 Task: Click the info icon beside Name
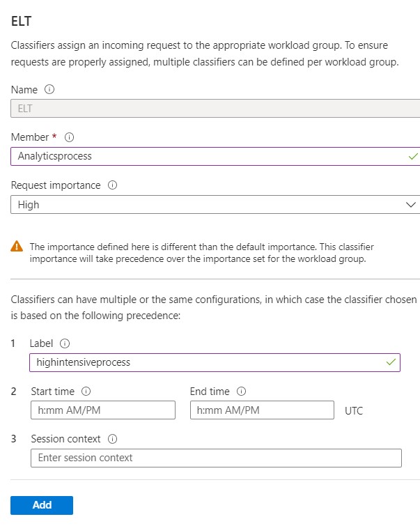click(49, 90)
